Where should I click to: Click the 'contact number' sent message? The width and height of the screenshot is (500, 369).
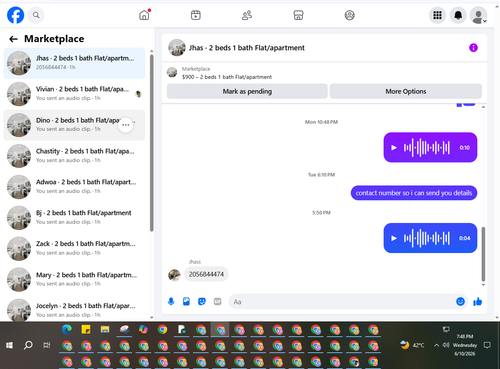point(414,193)
